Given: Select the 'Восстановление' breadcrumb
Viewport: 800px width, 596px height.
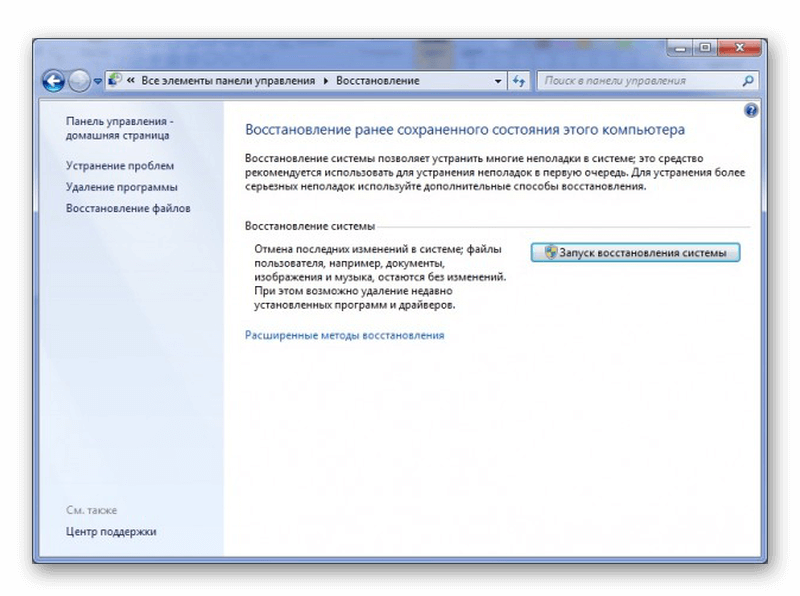Looking at the screenshot, I should (378, 81).
